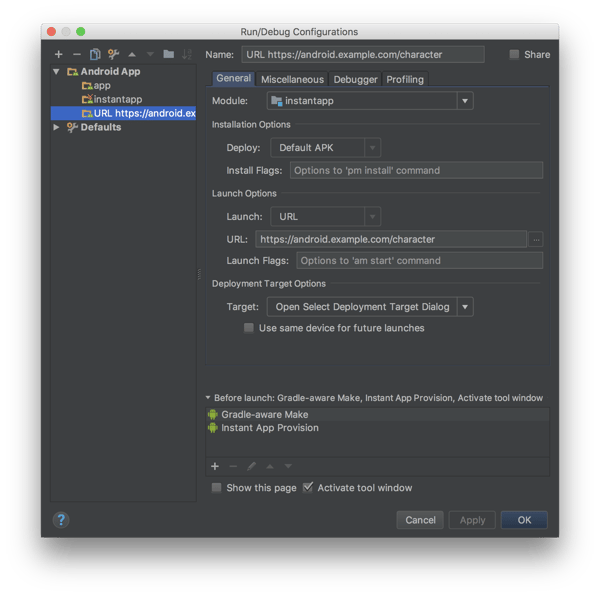The image size is (600, 596).
Task: Uncheck Activate tool window
Action: (308, 488)
